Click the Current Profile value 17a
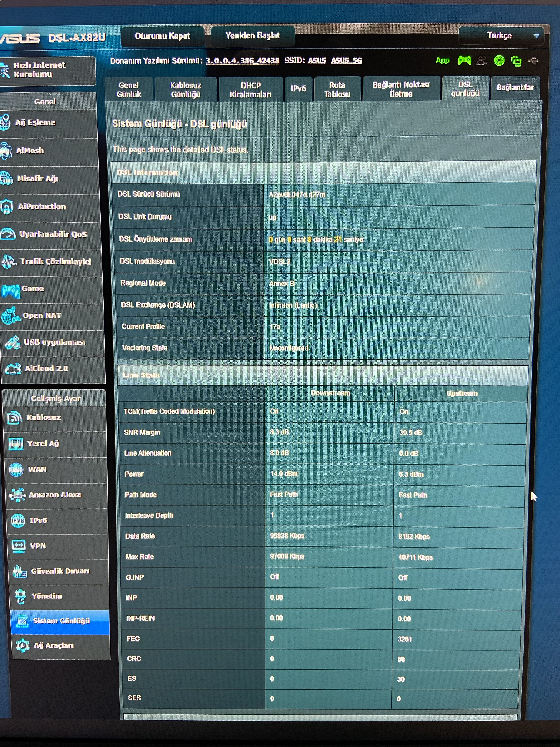The image size is (560, 747). pos(274,327)
